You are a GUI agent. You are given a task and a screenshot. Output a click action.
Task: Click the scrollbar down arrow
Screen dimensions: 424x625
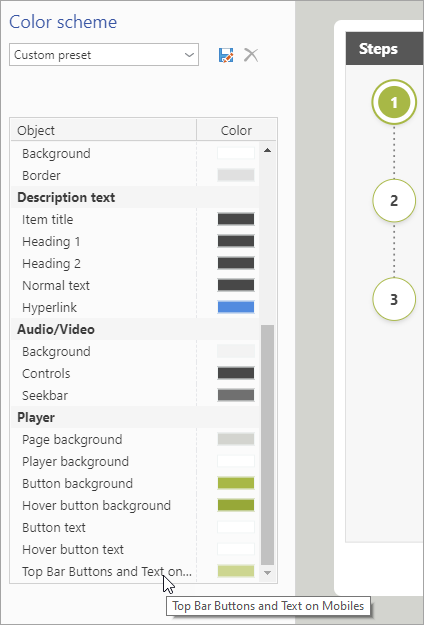coord(267,572)
